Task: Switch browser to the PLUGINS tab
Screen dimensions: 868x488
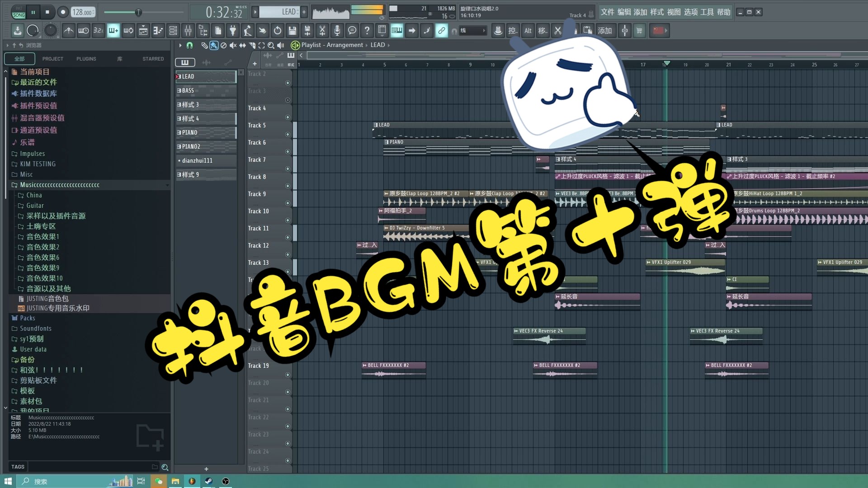Action: pyautogui.click(x=86, y=59)
